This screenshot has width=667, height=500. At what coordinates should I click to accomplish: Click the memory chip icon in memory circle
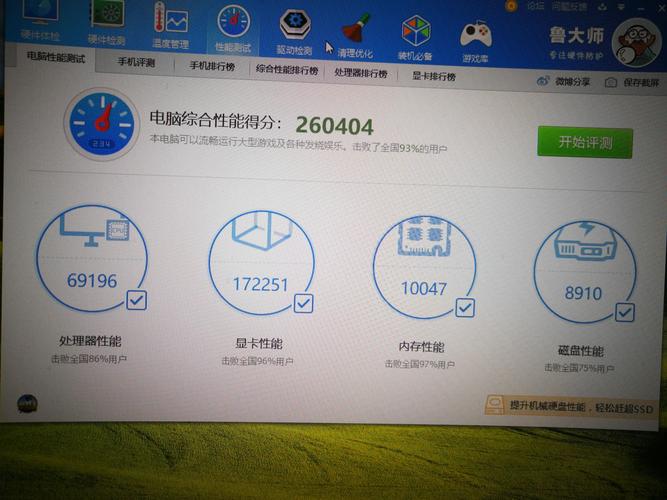coord(424,235)
